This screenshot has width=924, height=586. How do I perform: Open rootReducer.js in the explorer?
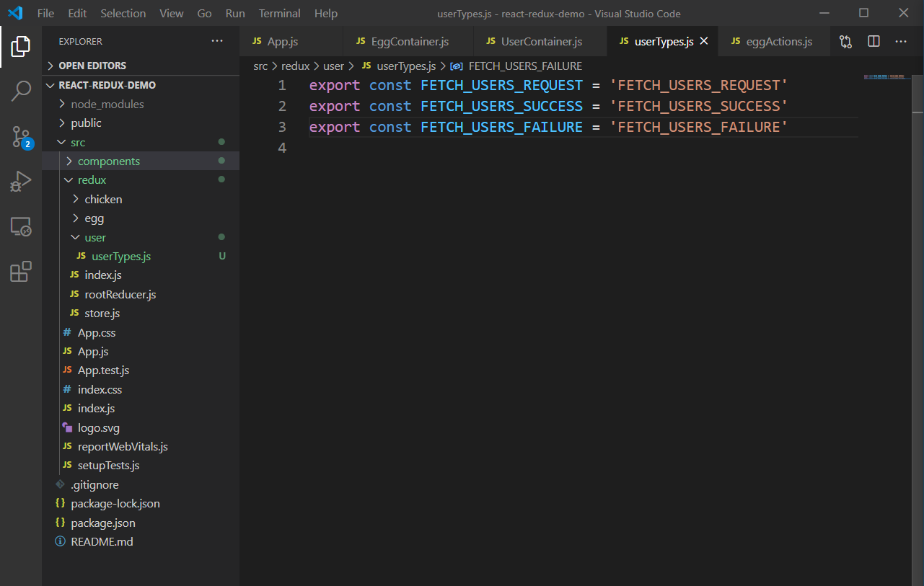141,294
